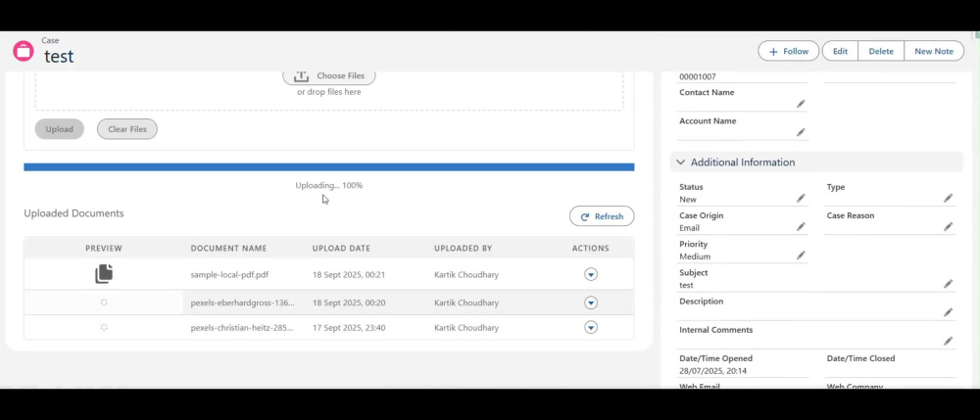Open actions menu for pexels-eberhardgross row

coord(591,303)
